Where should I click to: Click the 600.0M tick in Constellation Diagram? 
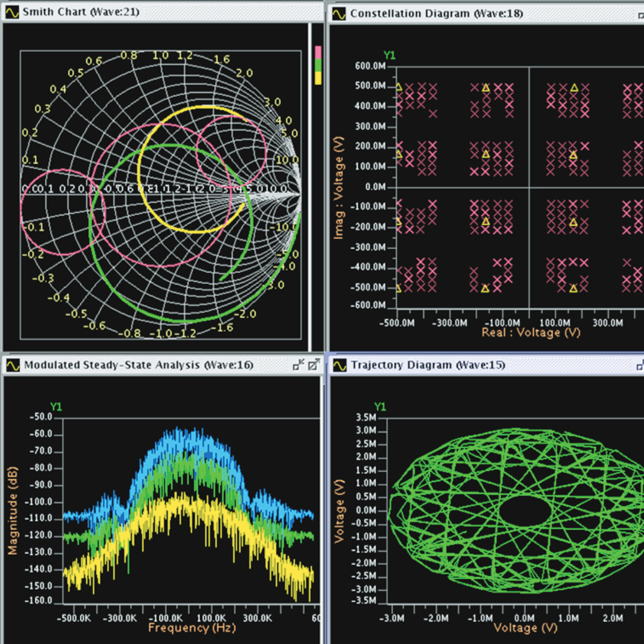pyautogui.click(x=370, y=66)
